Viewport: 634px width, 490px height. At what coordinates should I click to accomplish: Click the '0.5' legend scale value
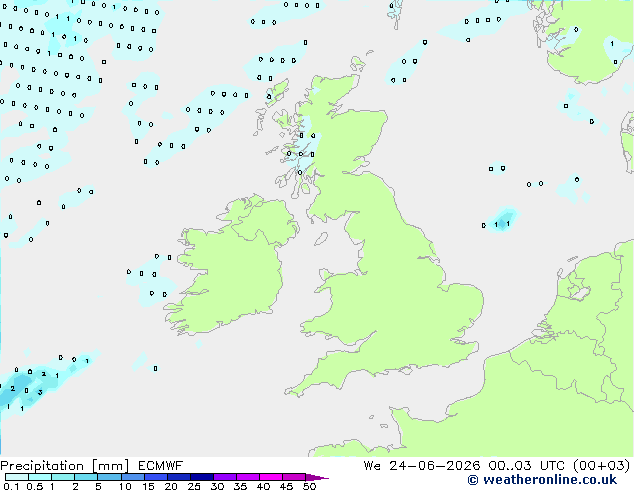coord(34,486)
